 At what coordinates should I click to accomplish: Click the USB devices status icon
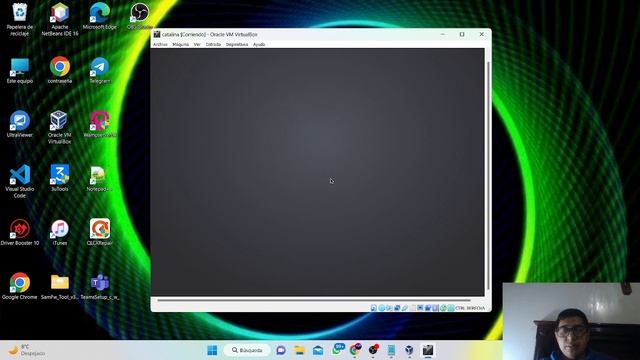(404, 308)
